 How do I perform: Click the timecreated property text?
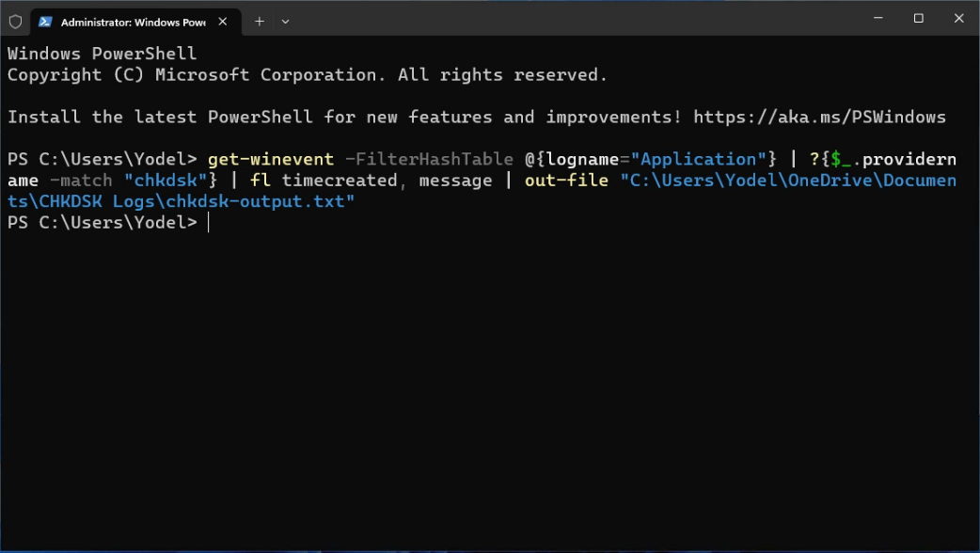[340, 181]
